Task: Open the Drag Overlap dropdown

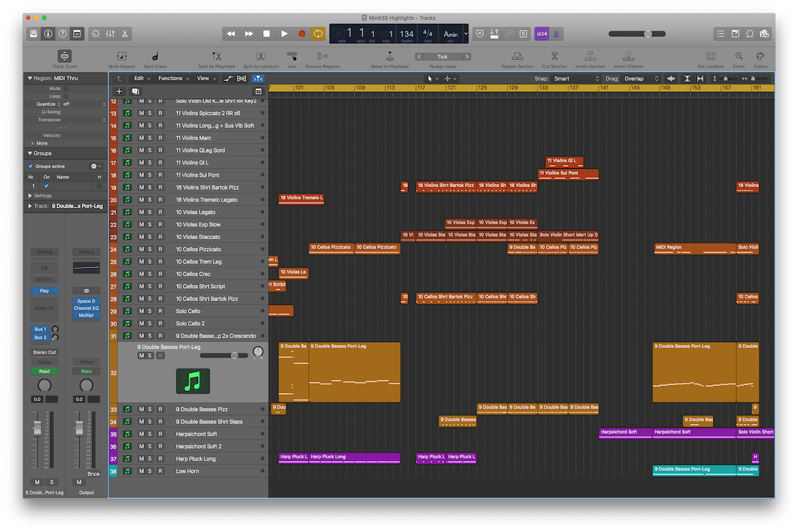Action: click(x=641, y=78)
